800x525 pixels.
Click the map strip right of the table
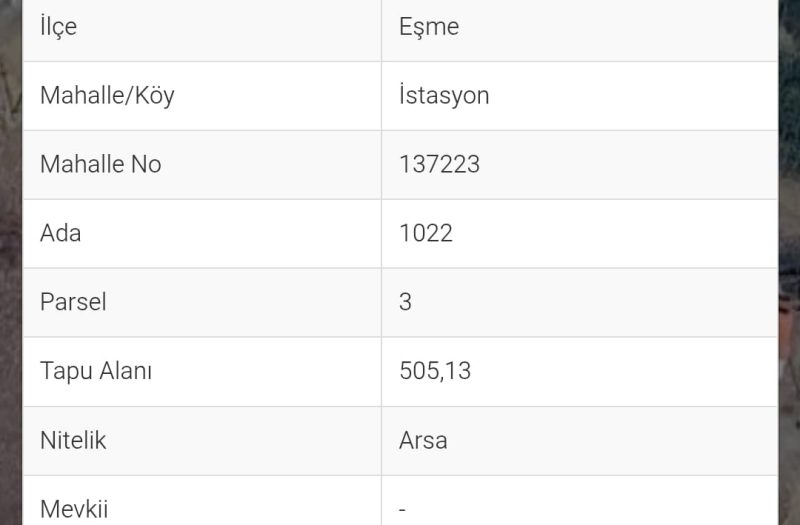pyautogui.click(x=789, y=262)
